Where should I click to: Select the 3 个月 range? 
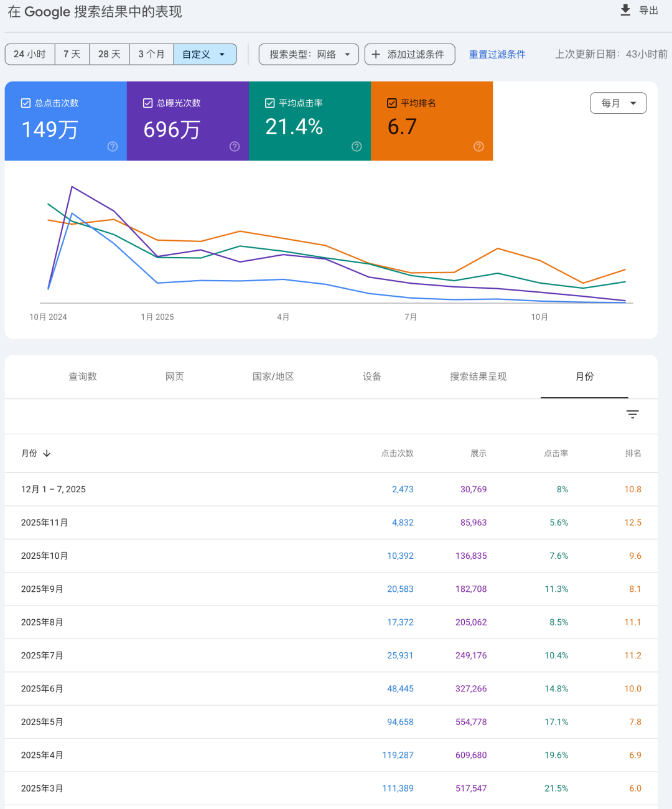pos(151,54)
